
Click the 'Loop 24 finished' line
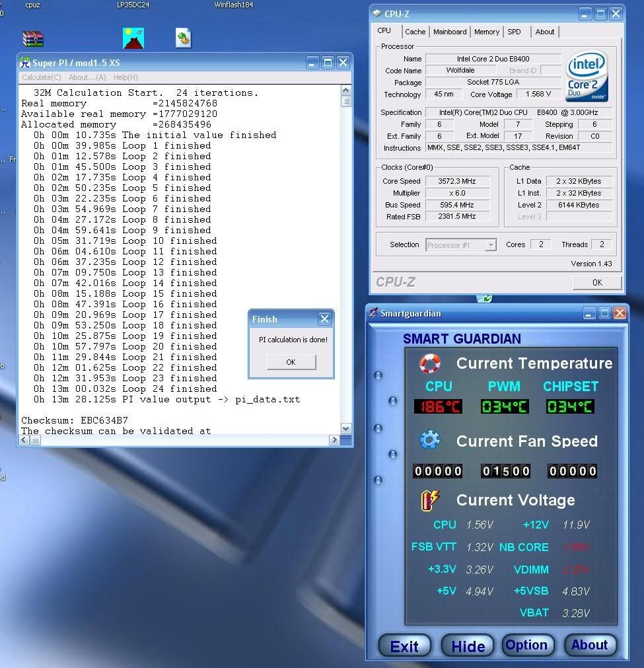tap(125, 389)
